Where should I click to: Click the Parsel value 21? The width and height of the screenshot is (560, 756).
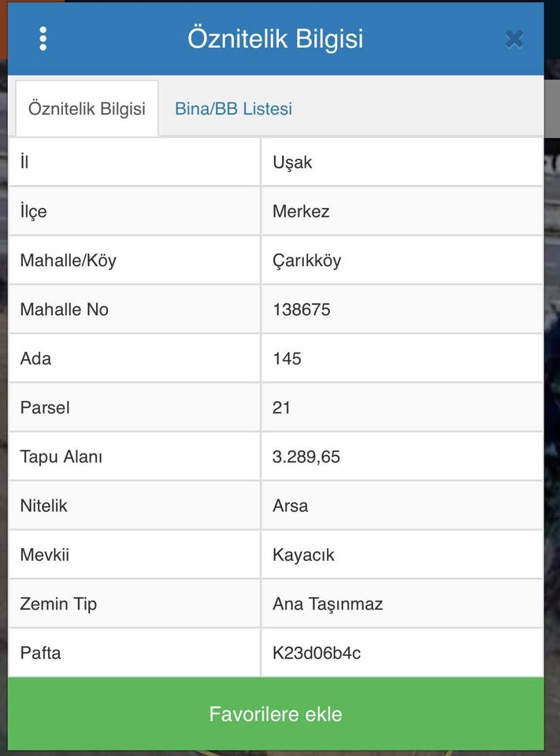(281, 407)
